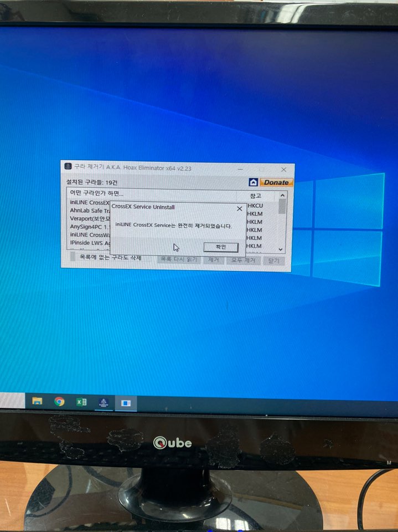The width and height of the screenshot is (398, 532).
Task: Click the 닫기 button
Action: pyautogui.click(x=273, y=260)
